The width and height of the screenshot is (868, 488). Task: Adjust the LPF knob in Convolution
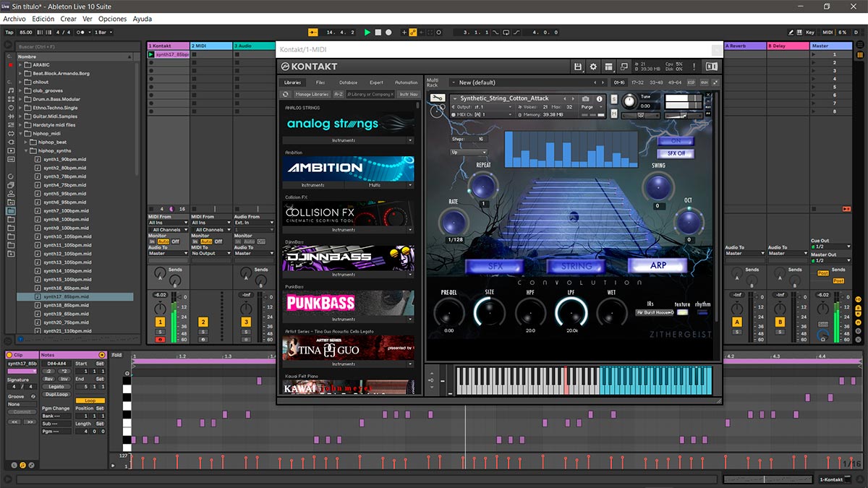pos(571,312)
